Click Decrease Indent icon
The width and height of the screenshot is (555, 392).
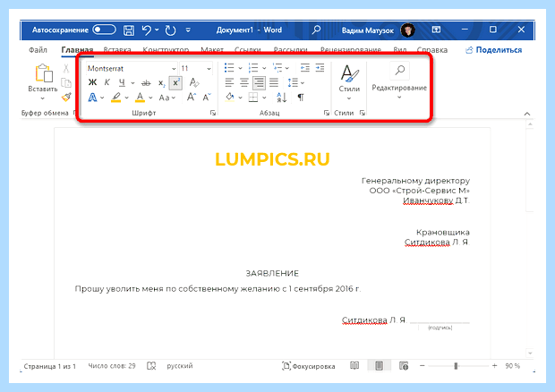(304, 68)
